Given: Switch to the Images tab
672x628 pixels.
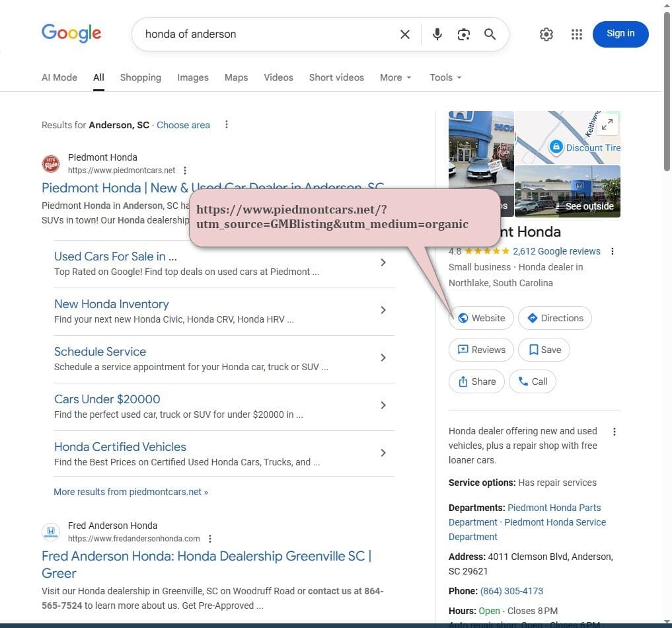Looking at the screenshot, I should pyautogui.click(x=193, y=77).
